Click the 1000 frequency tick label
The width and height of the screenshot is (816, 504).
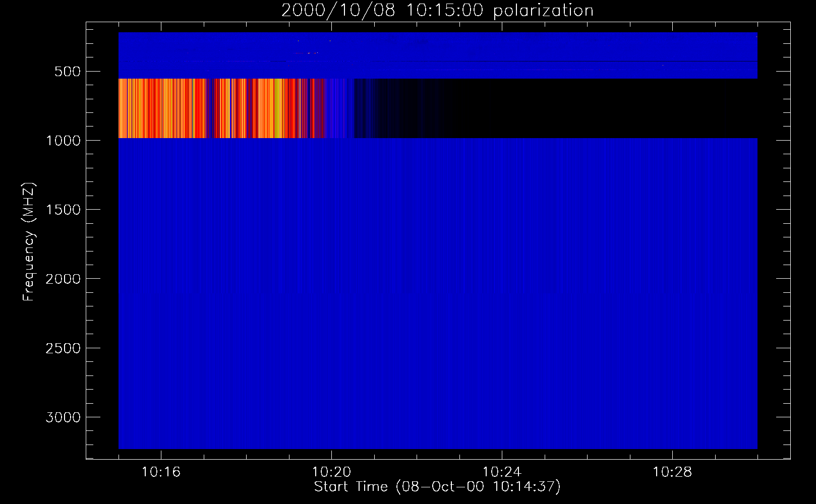64,141
